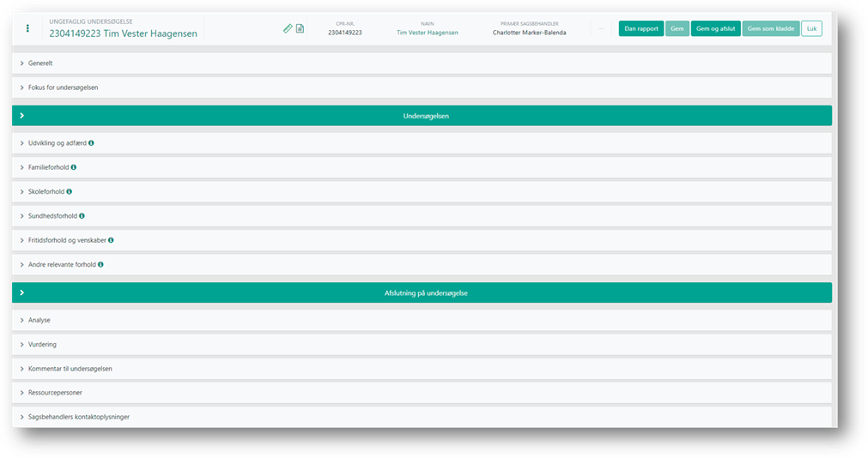The width and height of the screenshot is (868, 458).
Task: Open the Vurdering section
Action: tap(42, 344)
